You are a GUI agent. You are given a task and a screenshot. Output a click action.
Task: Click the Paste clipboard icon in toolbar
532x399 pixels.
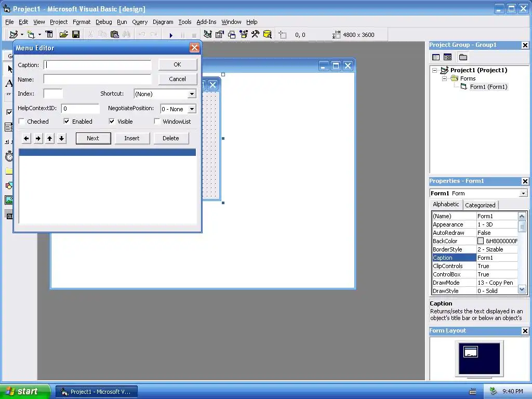point(115,35)
